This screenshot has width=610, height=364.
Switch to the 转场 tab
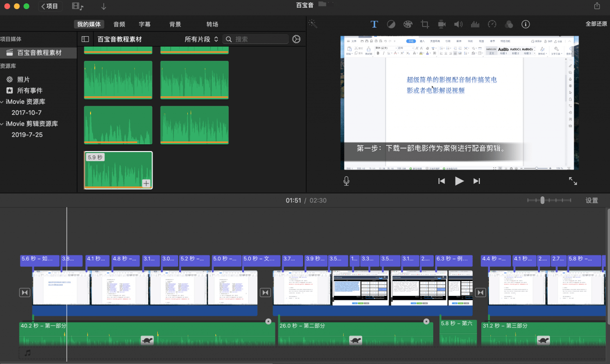point(212,24)
